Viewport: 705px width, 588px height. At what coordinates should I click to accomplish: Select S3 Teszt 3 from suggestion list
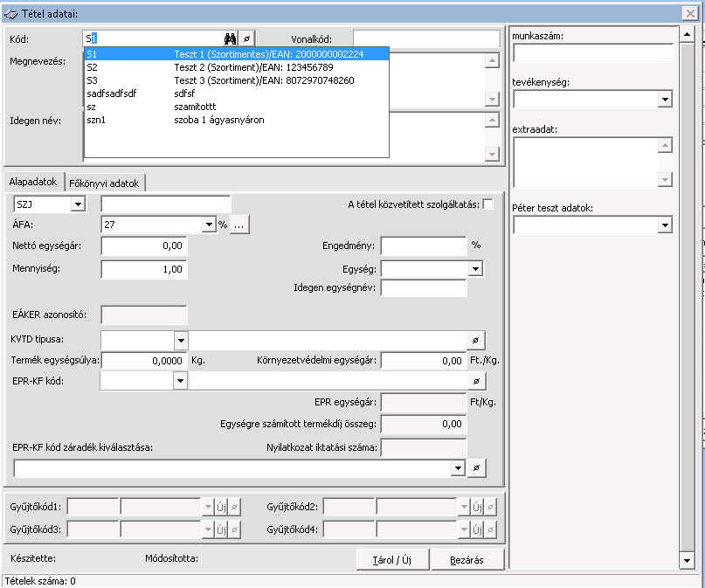click(237, 80)
